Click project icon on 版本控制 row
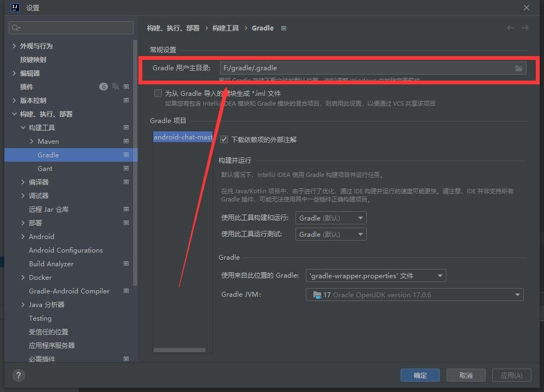 [126, 100]
